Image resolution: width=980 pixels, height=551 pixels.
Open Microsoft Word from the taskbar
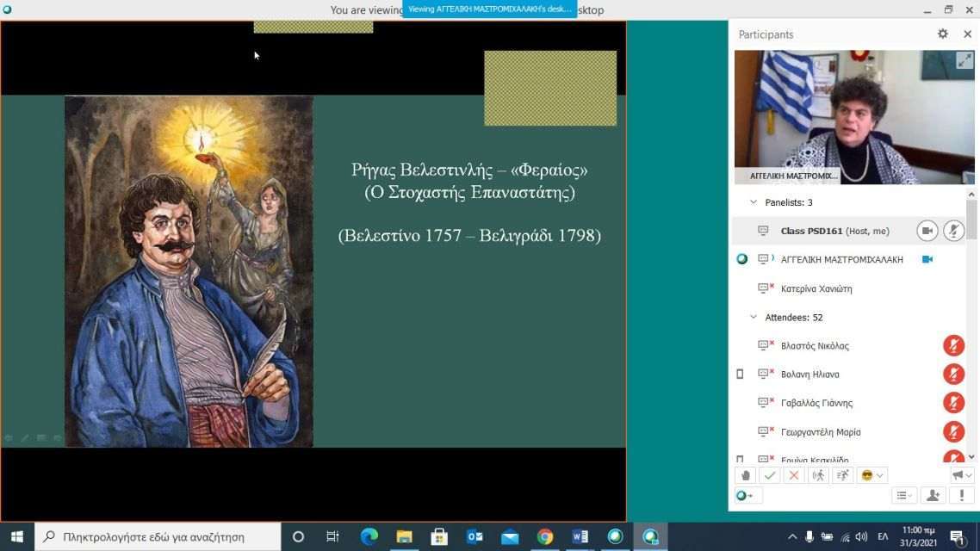(580, 536)
